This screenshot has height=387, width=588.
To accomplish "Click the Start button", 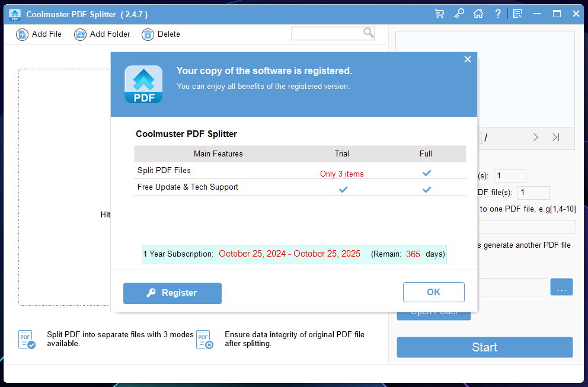I will click(484, 347).
